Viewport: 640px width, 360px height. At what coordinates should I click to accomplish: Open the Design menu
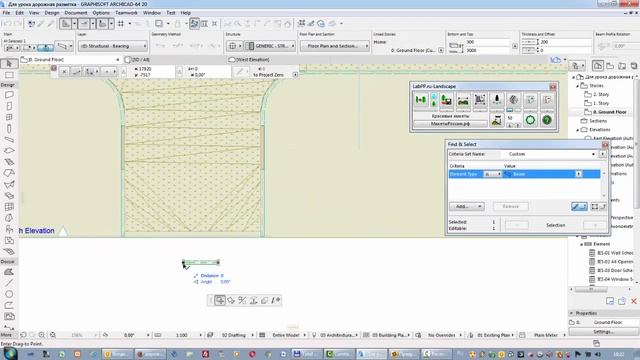pyautogui.click(x=52, y=13)
